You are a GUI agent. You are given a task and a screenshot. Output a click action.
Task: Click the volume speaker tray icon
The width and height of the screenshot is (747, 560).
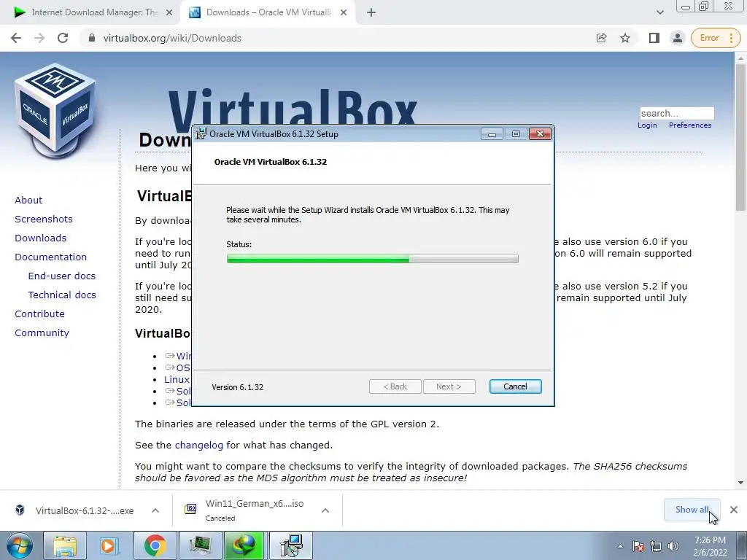673,546
